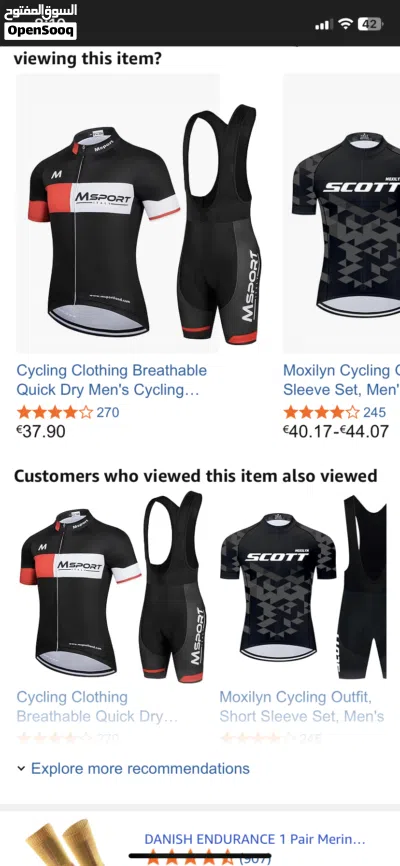Tap star rating with 270 reviews
The image size is (400, 866).
point(54,412)
